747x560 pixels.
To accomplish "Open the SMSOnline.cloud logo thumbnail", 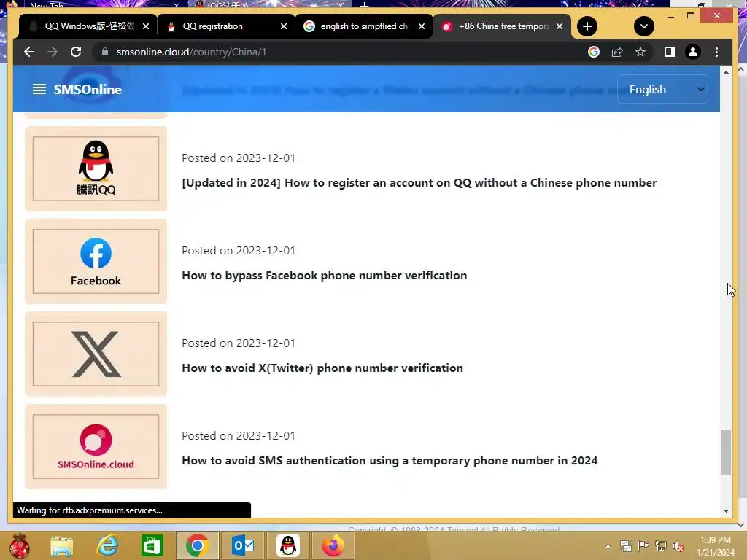I will pyautogui.click(x=96, y=446).
